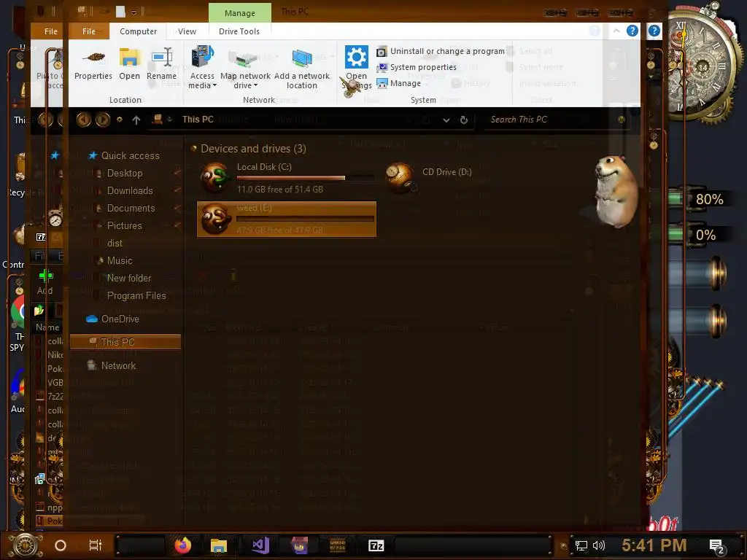Open the notification center icon

716,546
